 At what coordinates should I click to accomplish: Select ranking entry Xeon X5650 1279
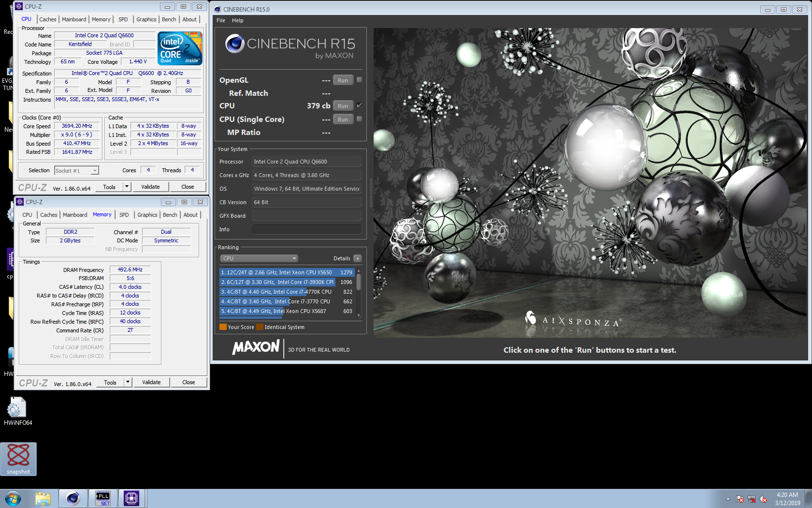pos(287,272)
